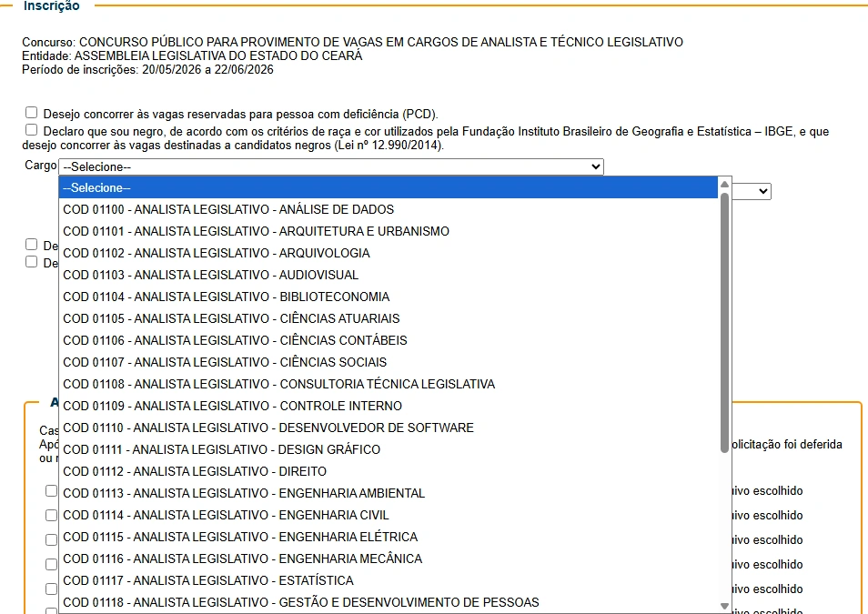Select '--Selecione--' highlighted option
The width and height of the screenshot is (868, 614).
(389, 187)
